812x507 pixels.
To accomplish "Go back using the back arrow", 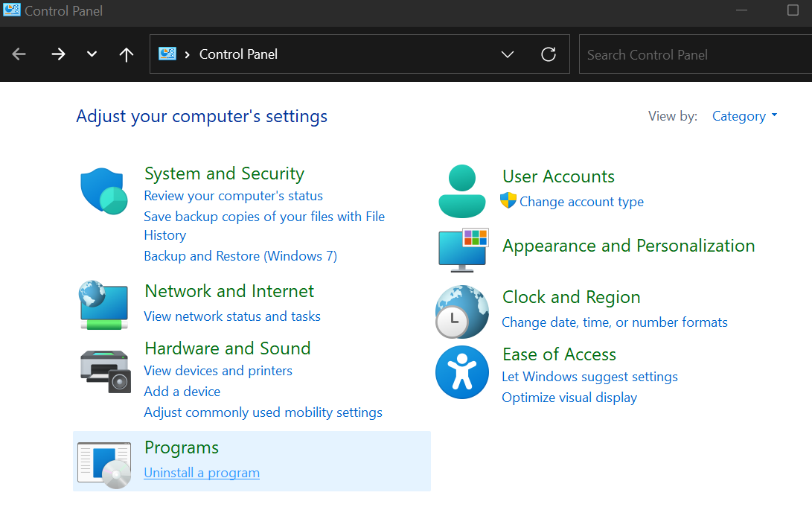I will 19,54.
